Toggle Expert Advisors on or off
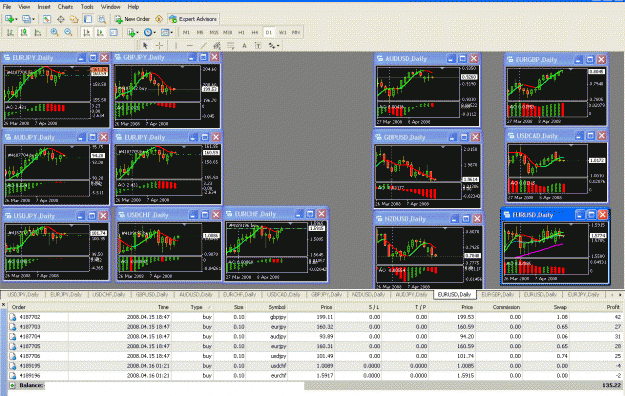Viewport: 625px width, 396px height. 193,19
